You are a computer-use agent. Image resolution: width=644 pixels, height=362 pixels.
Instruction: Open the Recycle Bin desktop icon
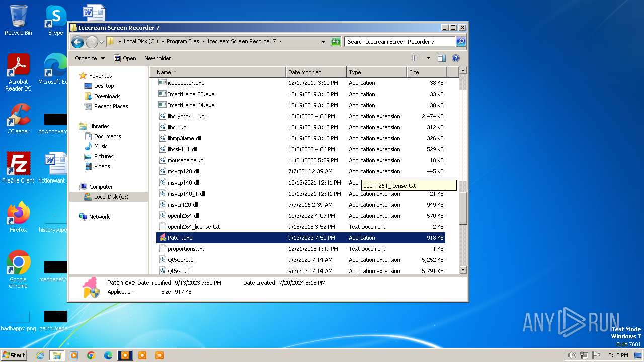pyautogui.click(x=18, y=20)
